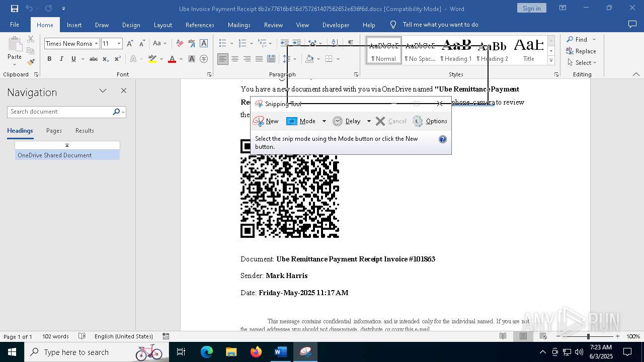Toggle Align Left paragraph alignment

point(223,59)
